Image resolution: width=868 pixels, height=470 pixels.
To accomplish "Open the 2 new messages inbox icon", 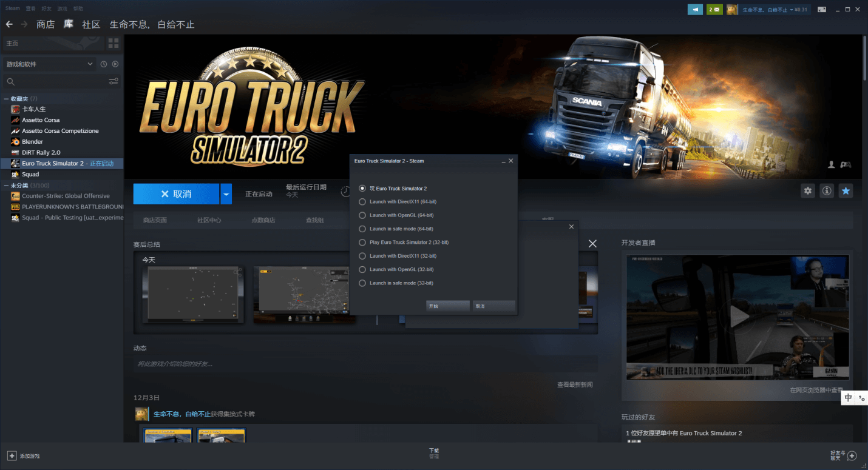I will pos(714,10).
